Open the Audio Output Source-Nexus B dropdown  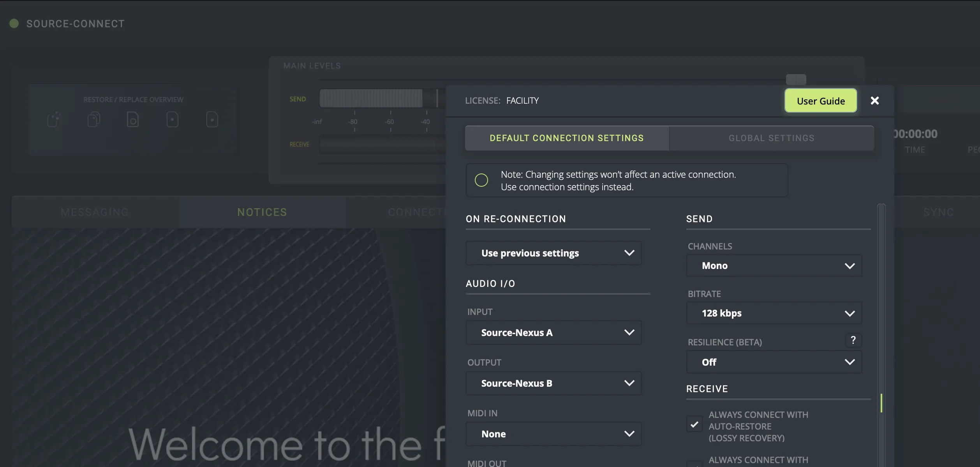coord(553,383)
